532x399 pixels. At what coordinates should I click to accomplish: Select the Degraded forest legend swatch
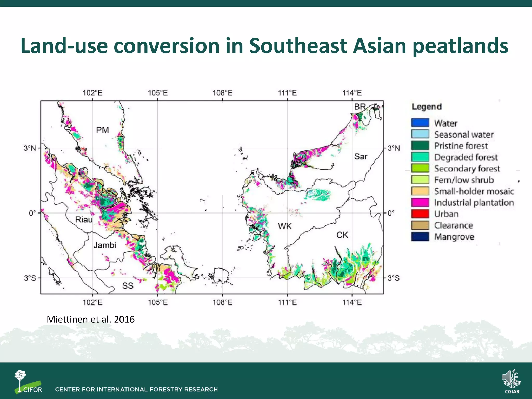point(420,157)
